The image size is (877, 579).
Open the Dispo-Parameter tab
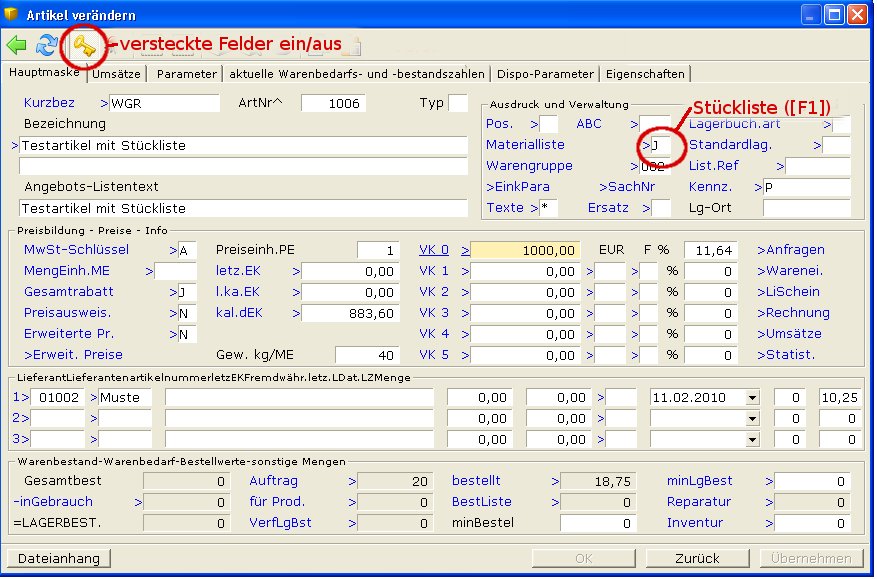pyautogui.click(x=548, y=74)
